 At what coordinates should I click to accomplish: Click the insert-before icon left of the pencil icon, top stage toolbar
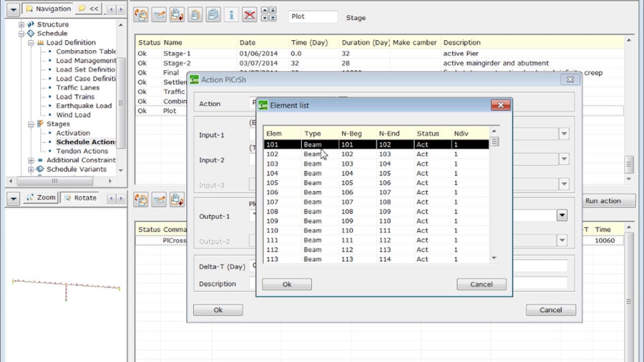[141, 15]
